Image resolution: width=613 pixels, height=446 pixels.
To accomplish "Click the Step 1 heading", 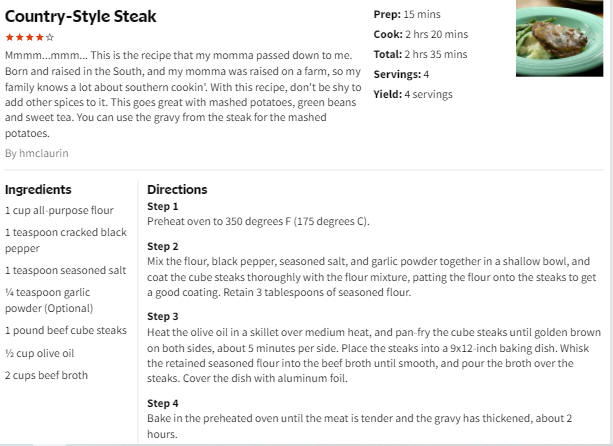I will point(163,206).
